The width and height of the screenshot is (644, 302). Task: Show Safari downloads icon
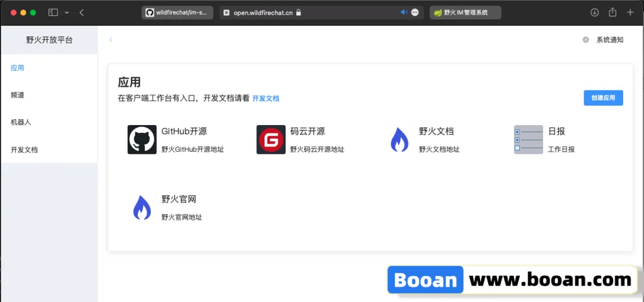(x=595, y=13)
